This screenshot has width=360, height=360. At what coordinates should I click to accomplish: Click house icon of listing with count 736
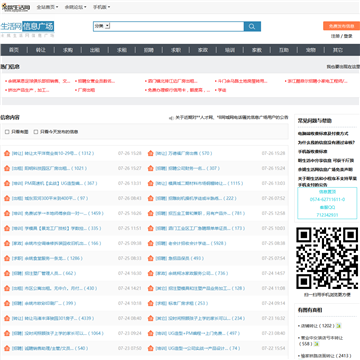pyautogui.click(x=150, y=273)
